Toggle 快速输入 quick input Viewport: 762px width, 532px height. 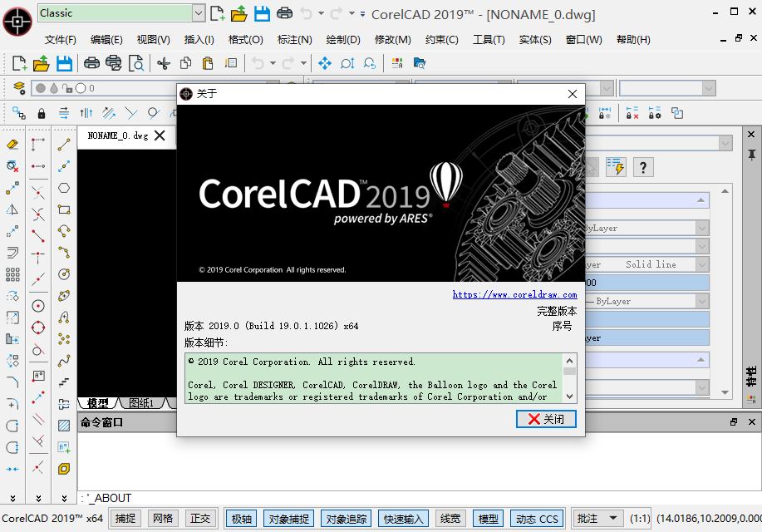[x=403, y=519]
